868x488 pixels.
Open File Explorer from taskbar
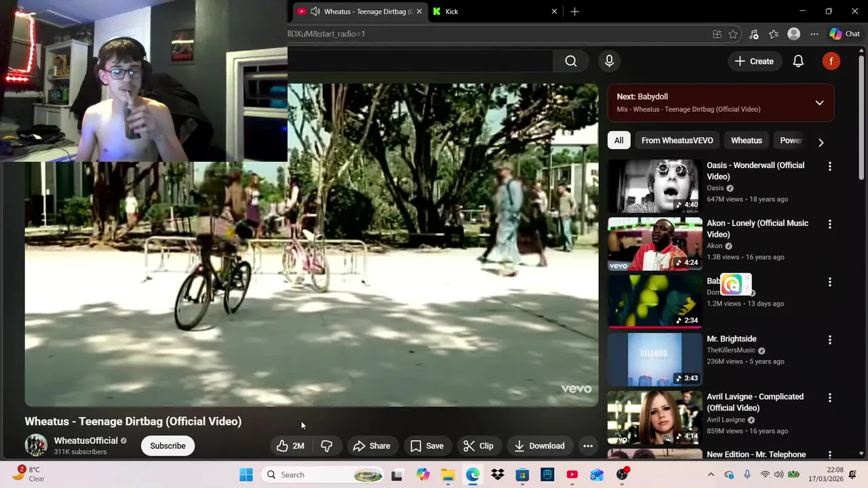[x=448, y=474]
